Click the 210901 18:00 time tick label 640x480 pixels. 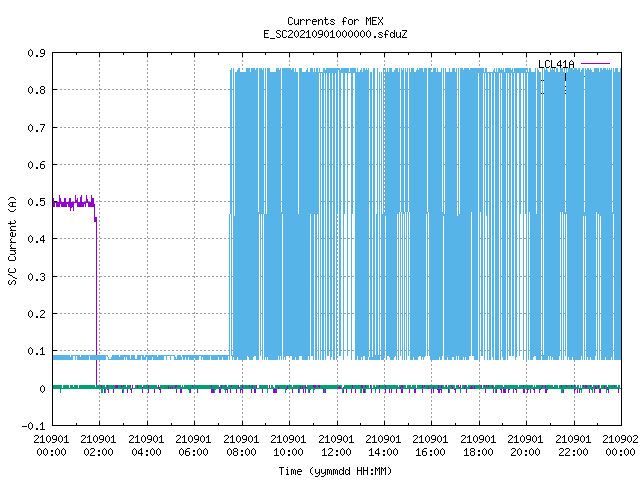pos(478,446)
